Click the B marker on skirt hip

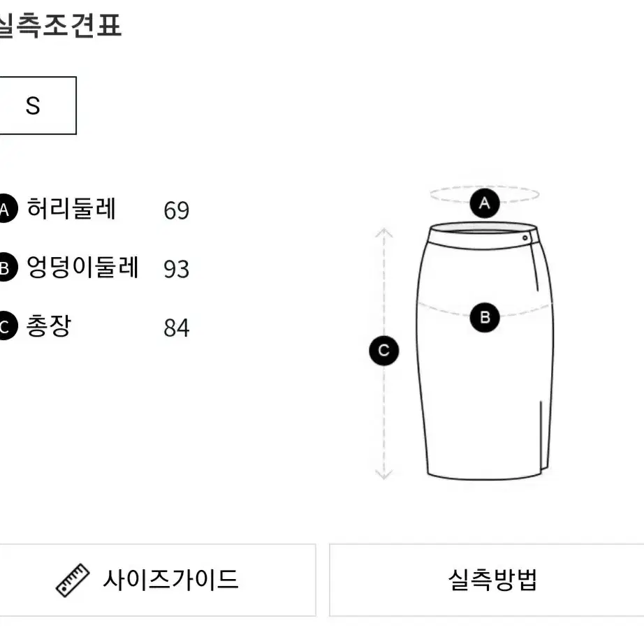[485, 318]
